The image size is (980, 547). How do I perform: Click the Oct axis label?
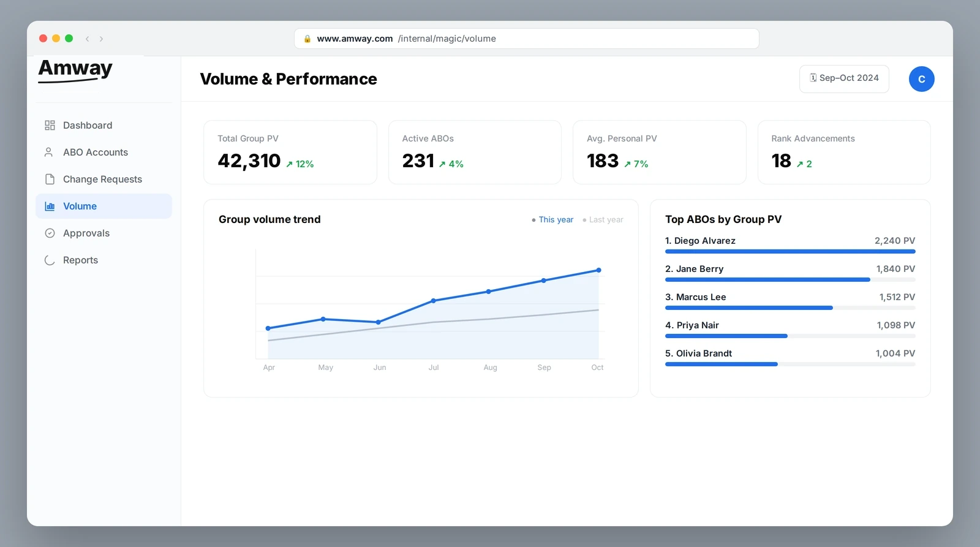click(597, 368)
